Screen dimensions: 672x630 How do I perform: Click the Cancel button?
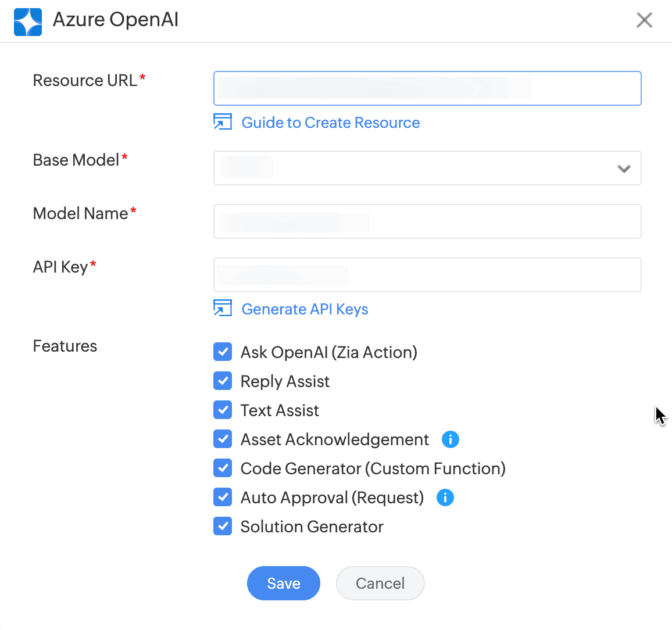point(380,583)
